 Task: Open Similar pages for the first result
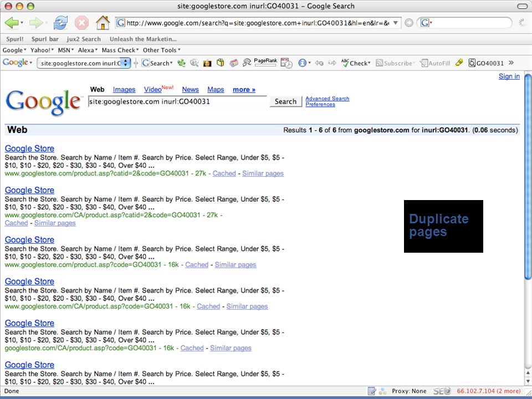coord(263,173)
